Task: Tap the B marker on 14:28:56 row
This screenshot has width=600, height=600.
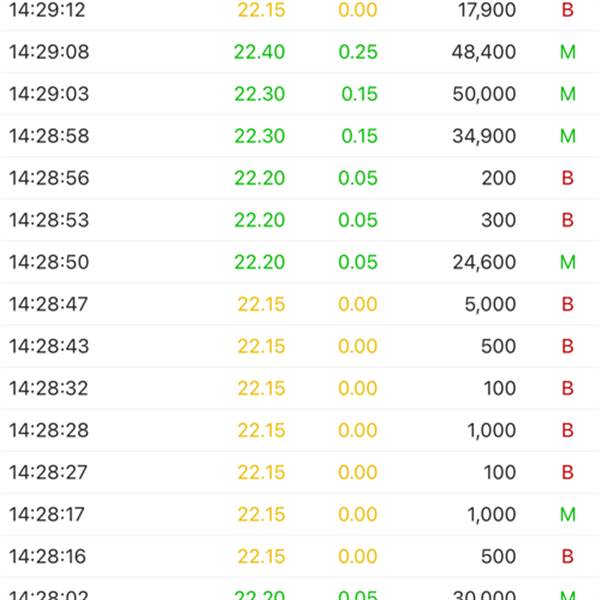Action: tap(568, 178)
